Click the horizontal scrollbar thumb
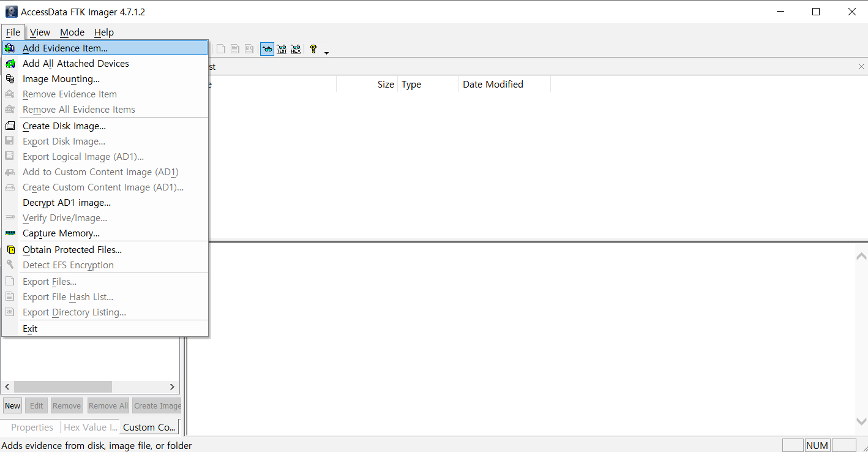The width and height of the screenshot is (868, 452). point(63,386)
